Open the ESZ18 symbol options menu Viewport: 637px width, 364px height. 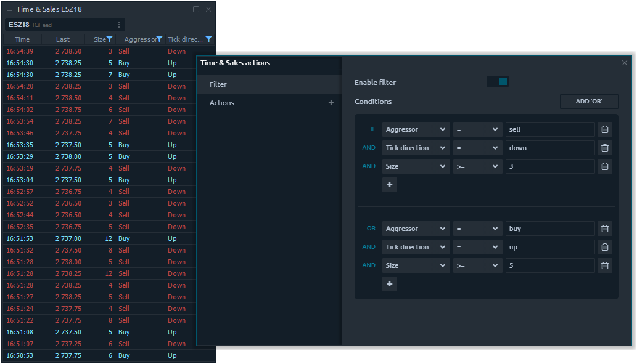(119, 25)
